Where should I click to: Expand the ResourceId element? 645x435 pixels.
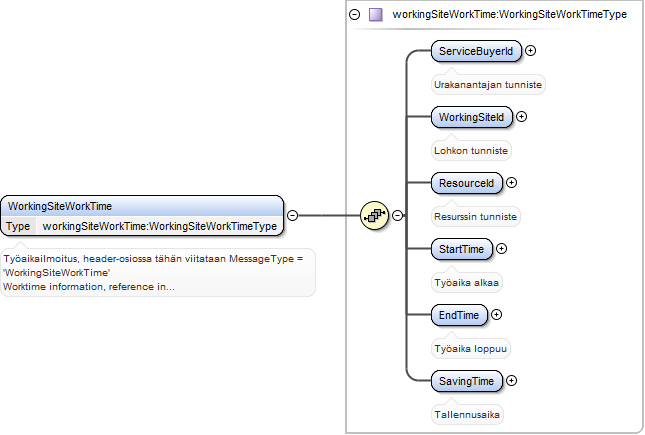tap(511, 182)
